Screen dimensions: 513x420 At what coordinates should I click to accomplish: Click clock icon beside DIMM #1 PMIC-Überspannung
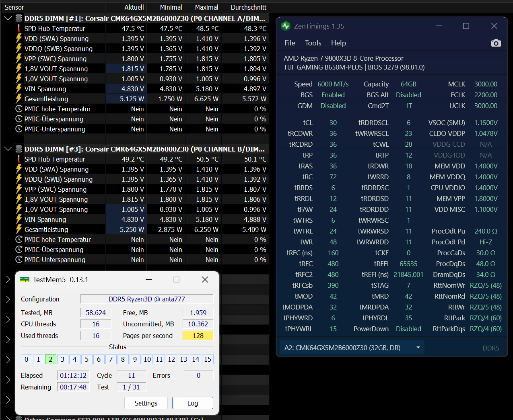[19, 119]
